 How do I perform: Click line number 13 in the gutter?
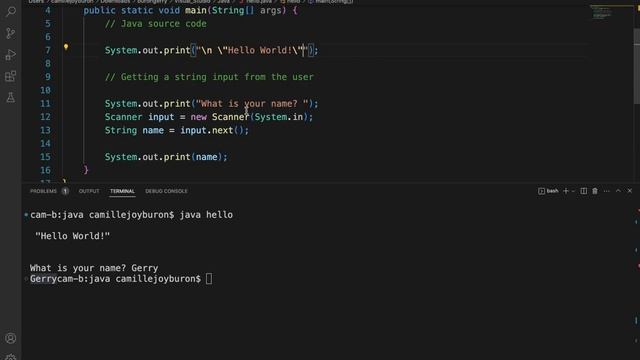click(x=45, y=130)
